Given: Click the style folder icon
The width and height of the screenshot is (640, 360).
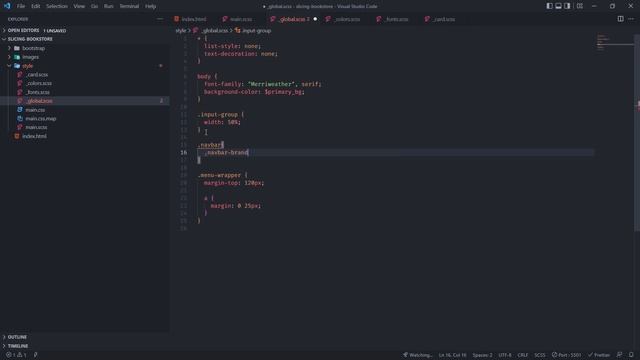Looking at the screenshot, I should (17, 66).
